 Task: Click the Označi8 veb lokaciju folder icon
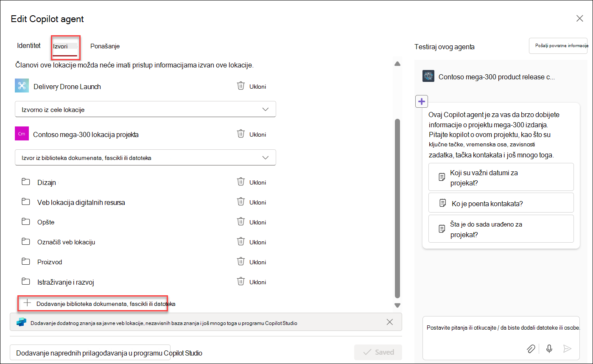click(x=26, y=242)
